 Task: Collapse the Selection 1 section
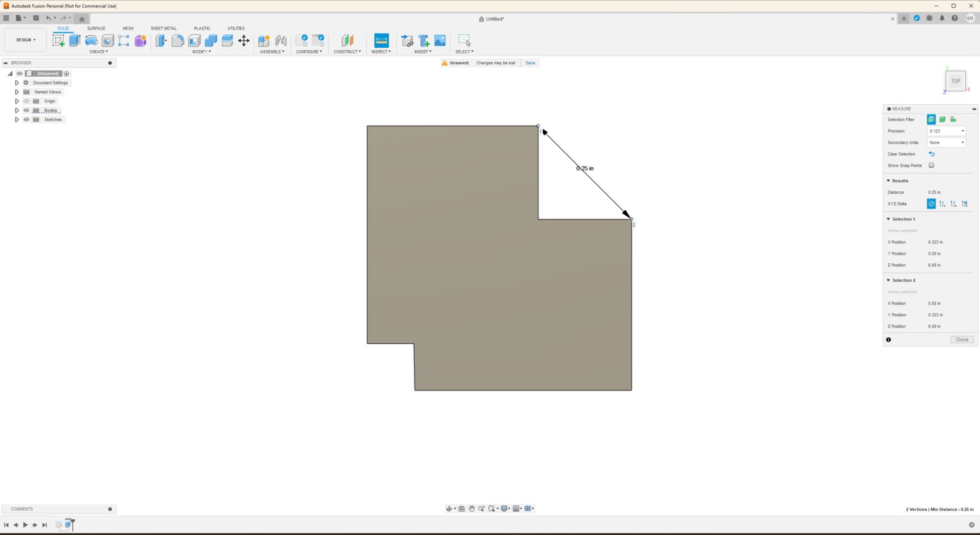coord(888,219)
